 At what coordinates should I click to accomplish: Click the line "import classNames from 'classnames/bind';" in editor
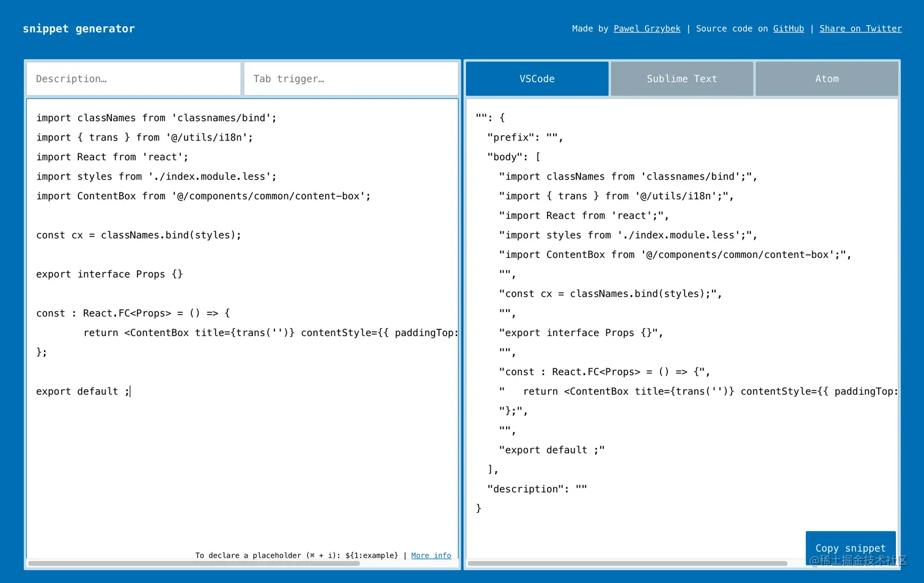(156, 118)
